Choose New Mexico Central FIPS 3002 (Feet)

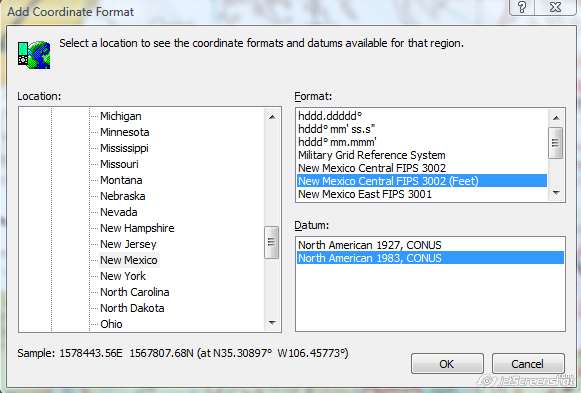coord(422,181)
